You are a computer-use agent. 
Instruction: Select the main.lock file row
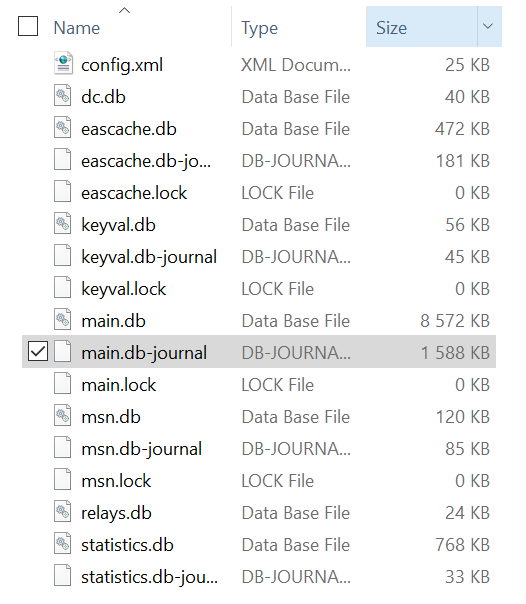coord(259,384)
